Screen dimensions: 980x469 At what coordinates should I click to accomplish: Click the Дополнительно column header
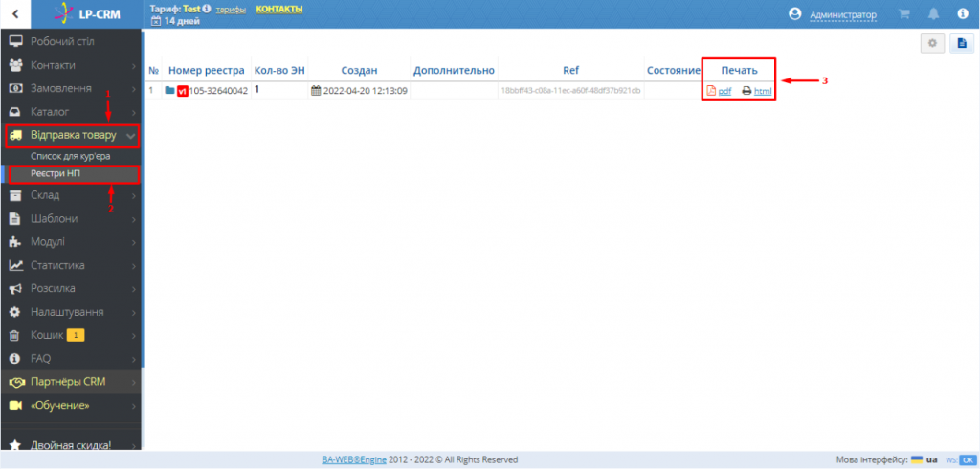[x=454, y=71]
